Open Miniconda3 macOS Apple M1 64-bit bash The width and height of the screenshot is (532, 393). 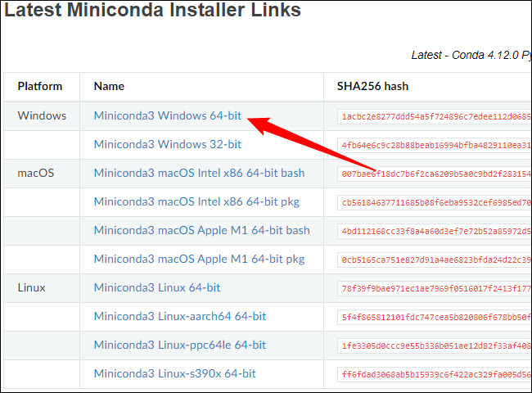coord(202,230)
